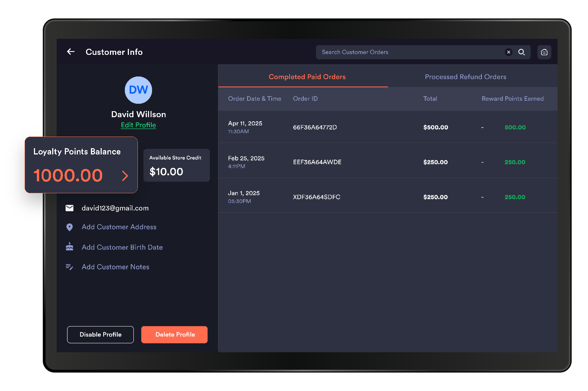Open the Available Store Credit card
The height and width of the screenshot is (391, 588).
pyautogui.click(x=177, y=165)
